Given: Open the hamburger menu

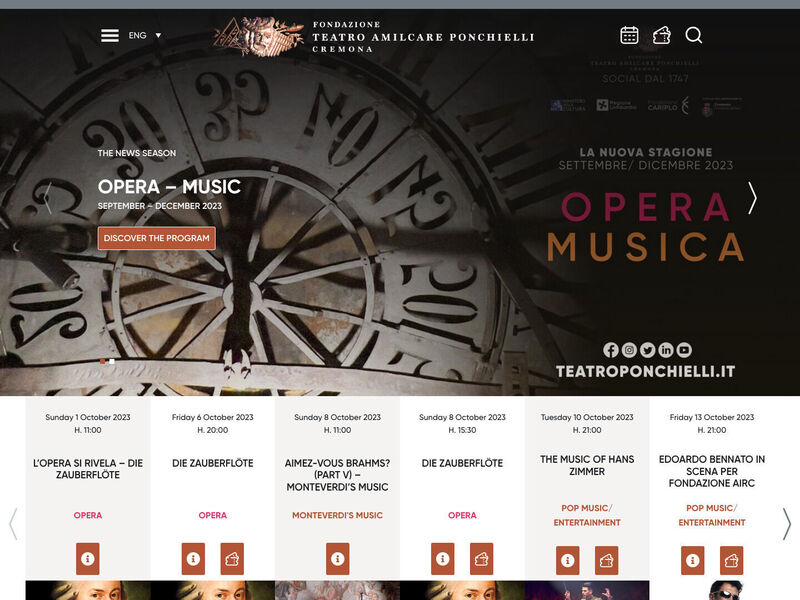Looking at the screenshot, I should pos(110,35).
